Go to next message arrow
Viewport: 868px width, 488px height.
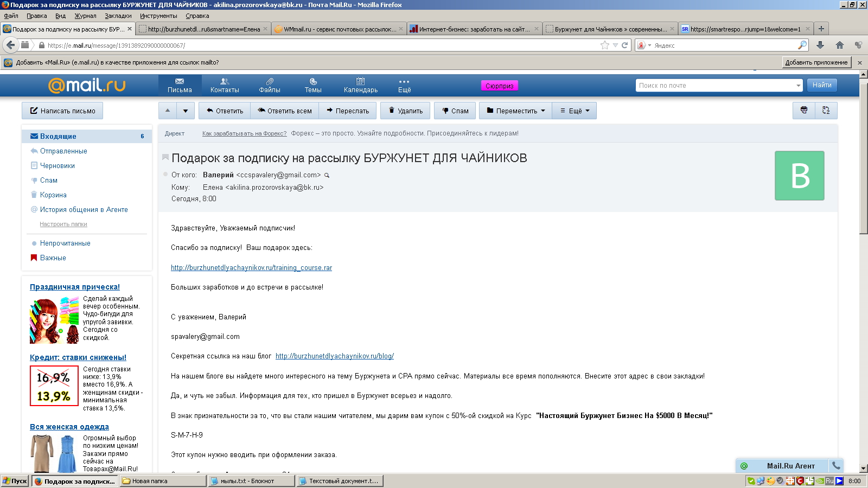click(186, 111)
